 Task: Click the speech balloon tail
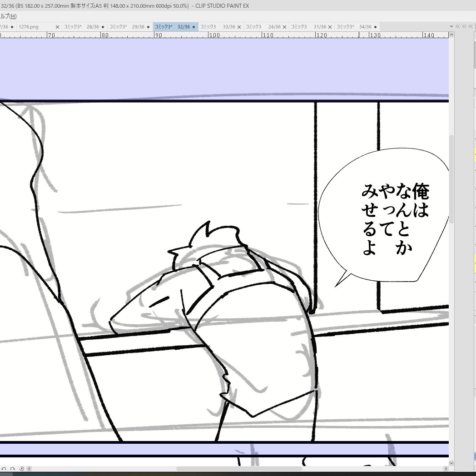pyautogui.click(x=343, y=278)
